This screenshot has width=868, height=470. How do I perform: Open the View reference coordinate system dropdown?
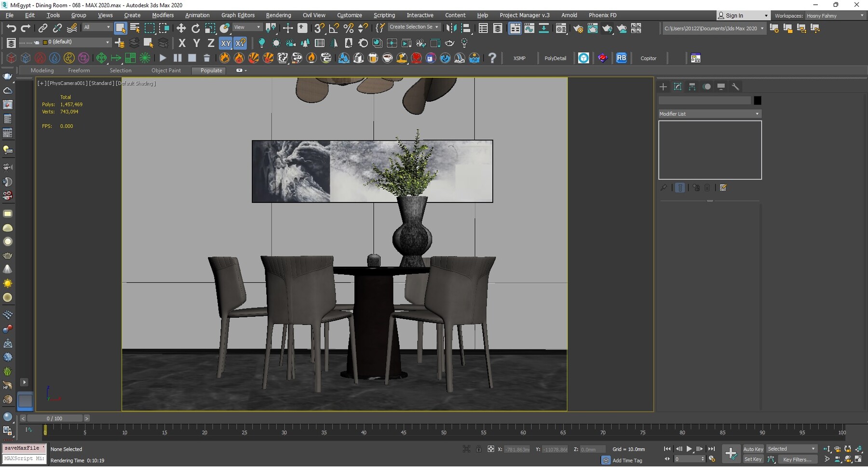click(x=247, y=27)
